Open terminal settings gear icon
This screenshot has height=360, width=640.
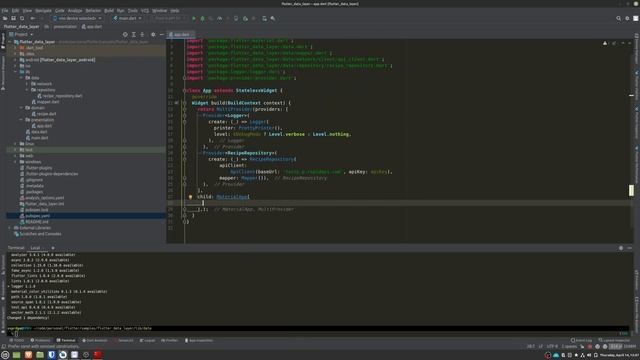(621, 248)
